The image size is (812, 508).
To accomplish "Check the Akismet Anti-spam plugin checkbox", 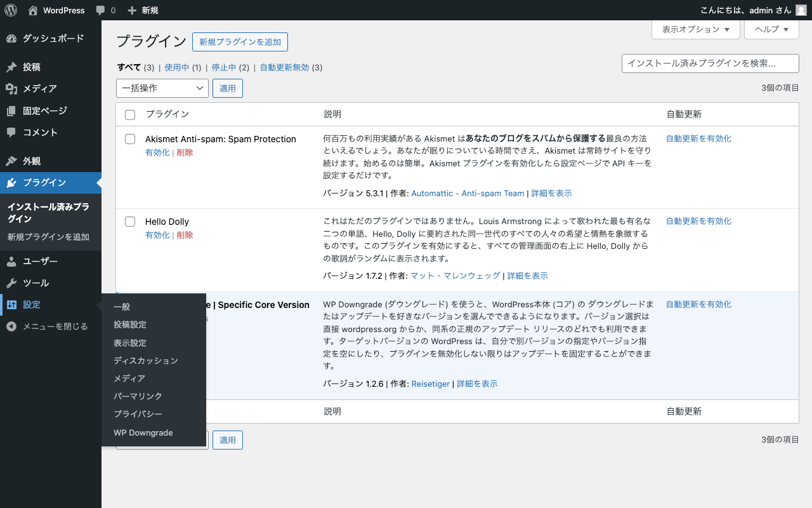I will tap(130, 139).
